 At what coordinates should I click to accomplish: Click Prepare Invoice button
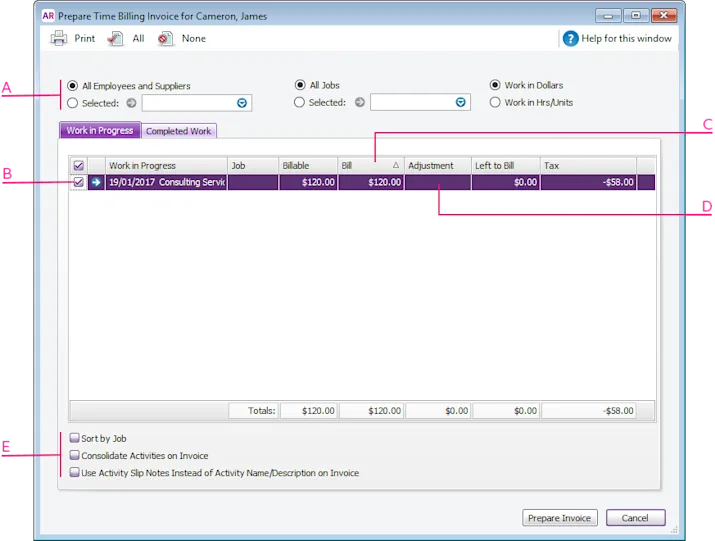(560, 518)
